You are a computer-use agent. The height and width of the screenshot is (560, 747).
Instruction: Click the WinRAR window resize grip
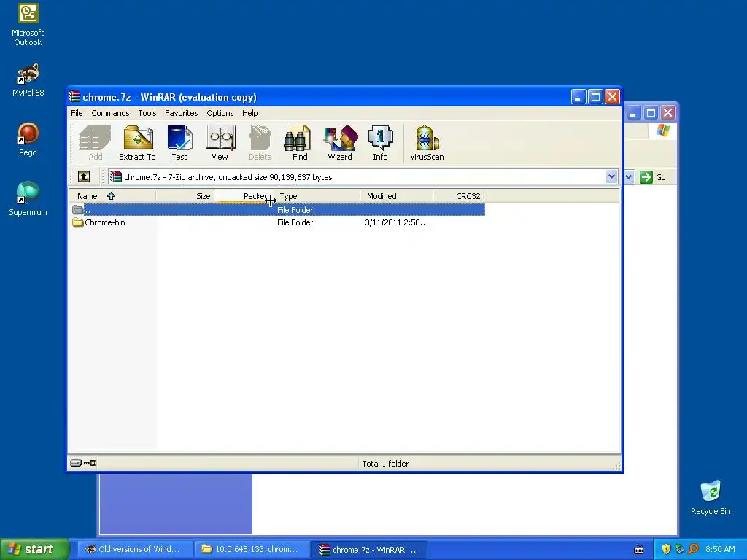pos(616,466)
